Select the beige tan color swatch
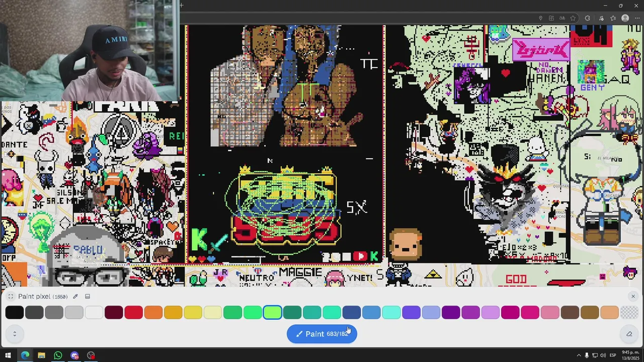The image size is (644, 362). tap(609, 312)
